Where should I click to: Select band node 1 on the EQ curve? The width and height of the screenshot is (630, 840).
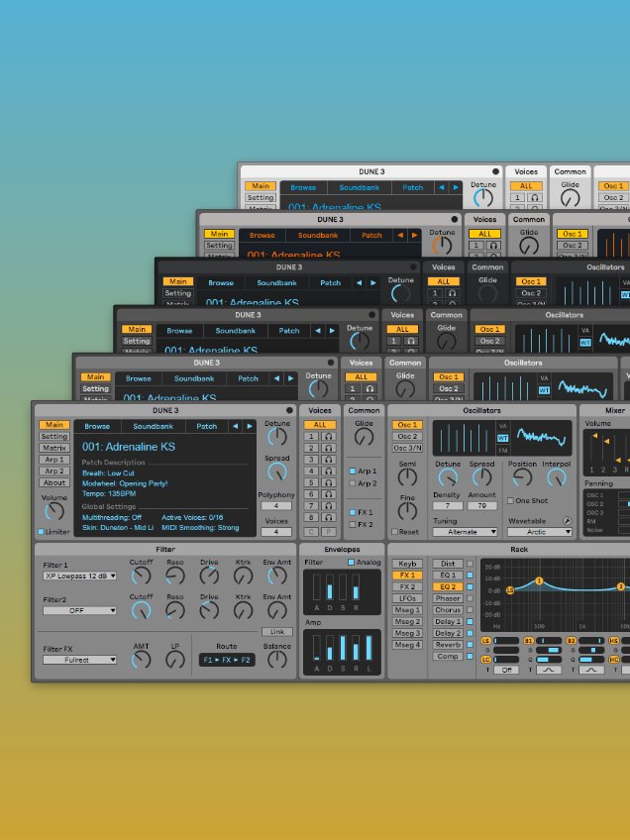click(540, 581)
